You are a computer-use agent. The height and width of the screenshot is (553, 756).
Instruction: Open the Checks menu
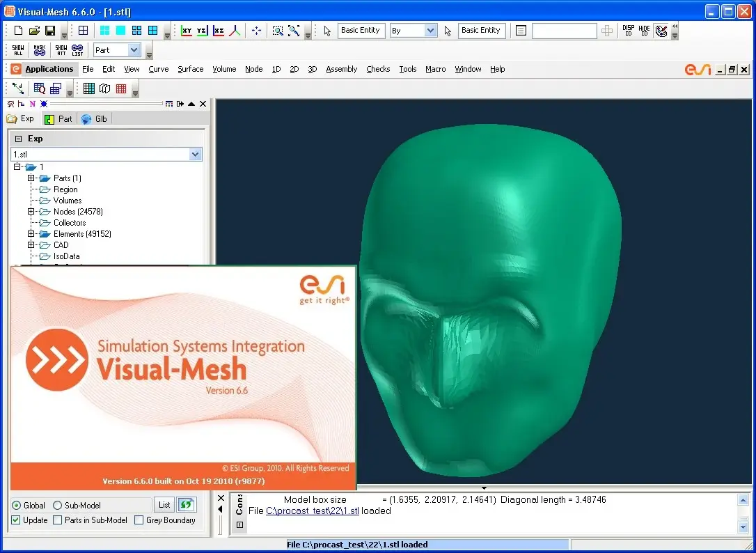click(378, 69)
